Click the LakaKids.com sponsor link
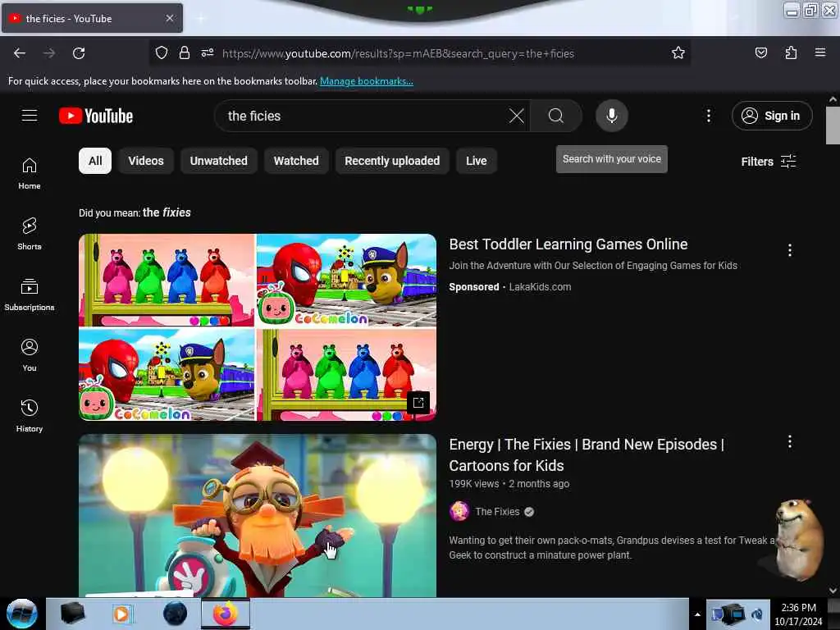The image size is (840, 630). (x=540, y=287)
